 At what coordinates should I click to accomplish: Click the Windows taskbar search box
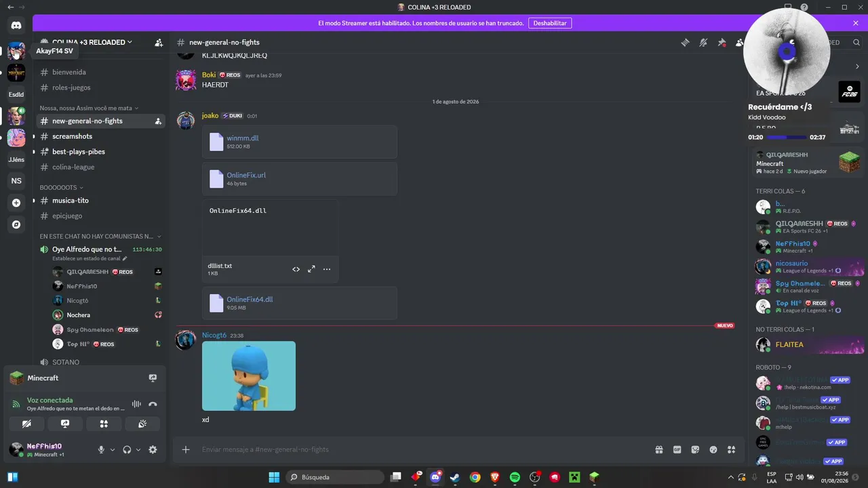pos(335,477)
